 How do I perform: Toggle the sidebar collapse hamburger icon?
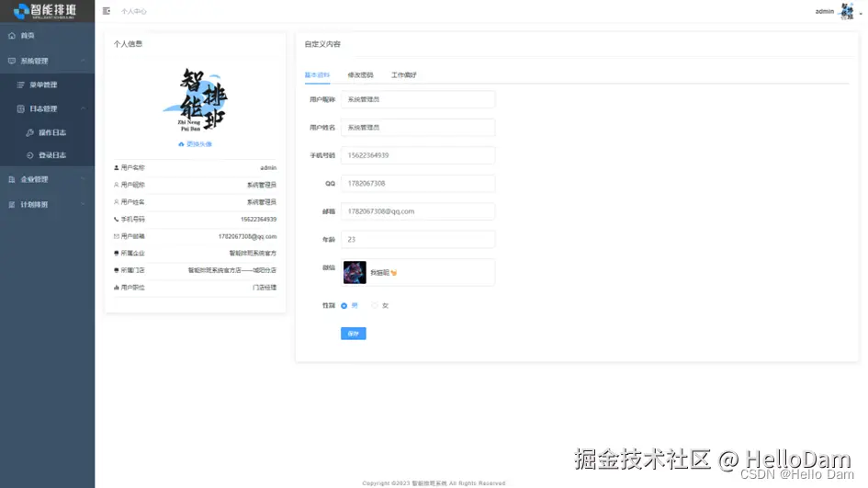(x=107, y=11)
